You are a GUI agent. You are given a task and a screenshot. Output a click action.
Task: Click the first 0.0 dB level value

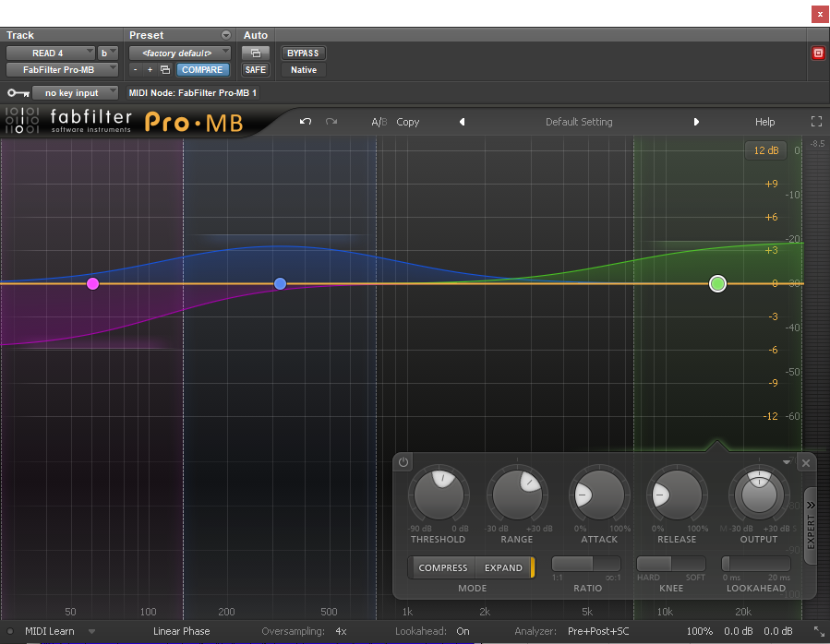coord(738,631)
